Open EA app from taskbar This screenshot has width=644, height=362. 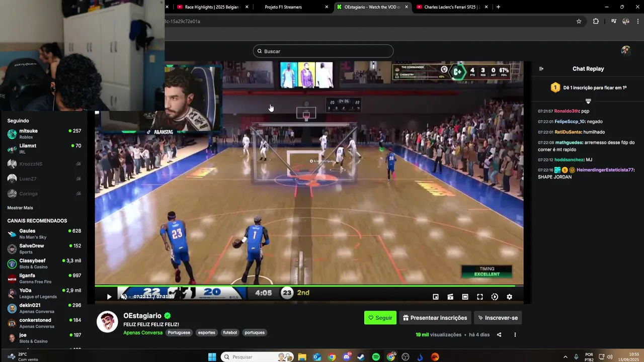(435, 357)
